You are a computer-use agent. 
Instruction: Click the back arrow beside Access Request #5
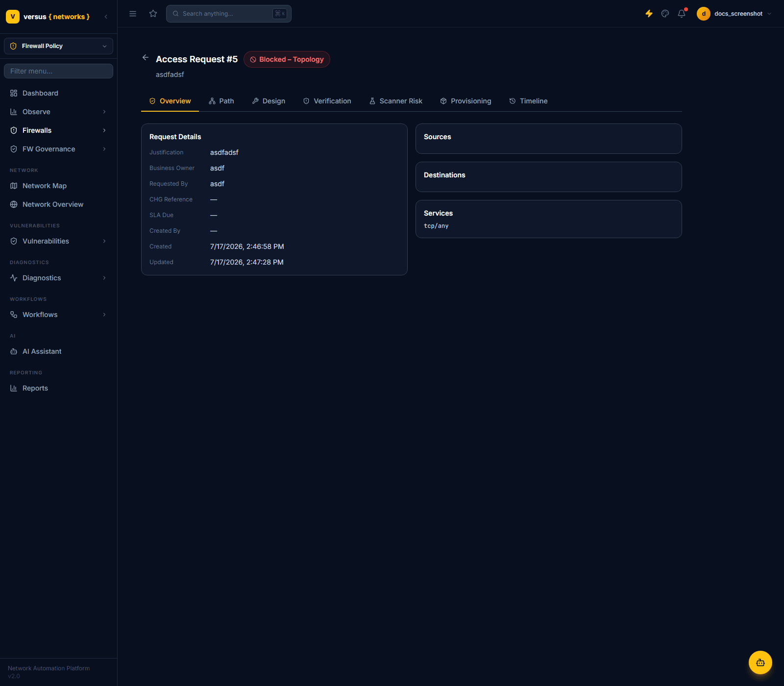tap(146, 58)
